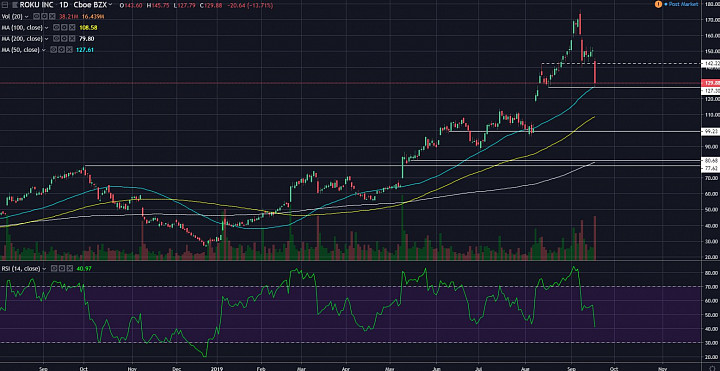Click the symbol flag icon next to ROKU INC
720x371 pixels.
click(15, 5)
